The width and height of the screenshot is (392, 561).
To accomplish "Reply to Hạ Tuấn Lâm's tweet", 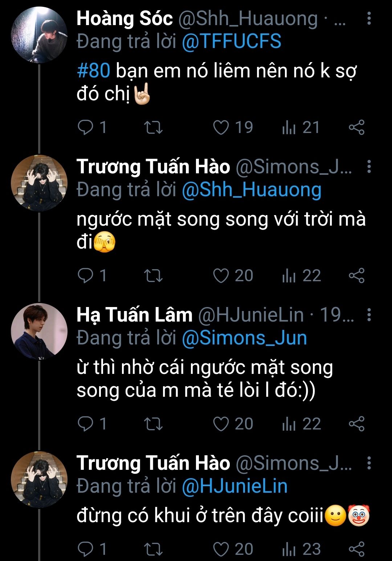I will pos(86,424).
